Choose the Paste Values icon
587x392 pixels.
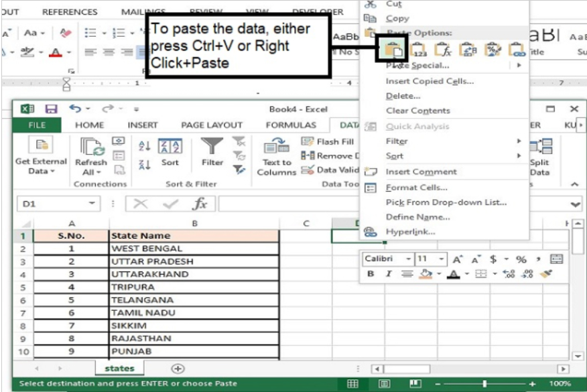point(418,50)
